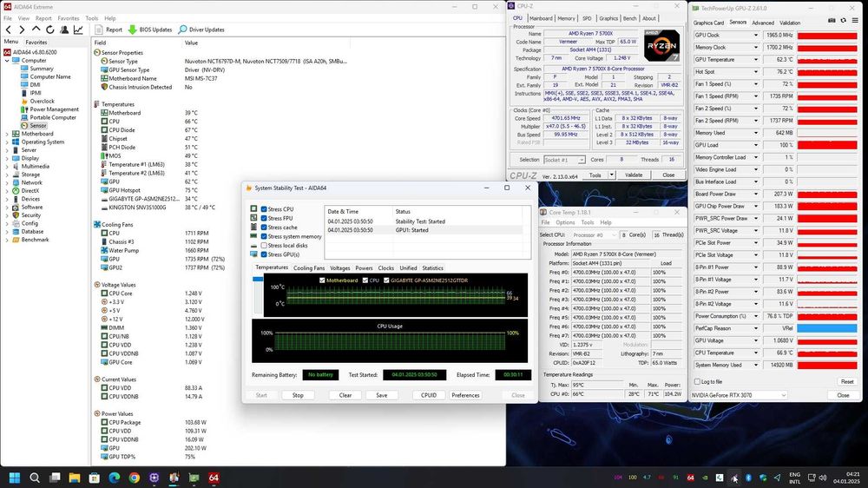868x488 pixels.
Task: Launch File Explorer from the taskbar
Action: [x=74, y=478]
